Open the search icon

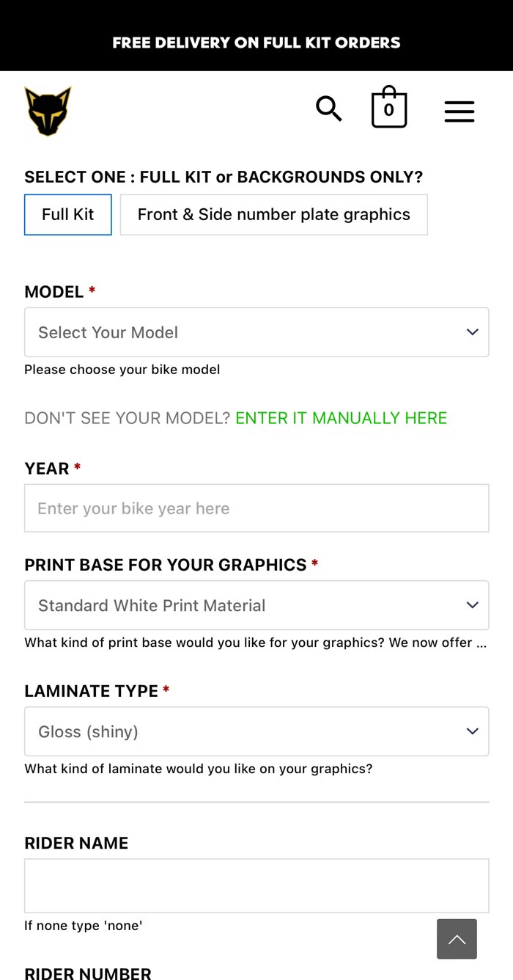click(x=328, y=109)
